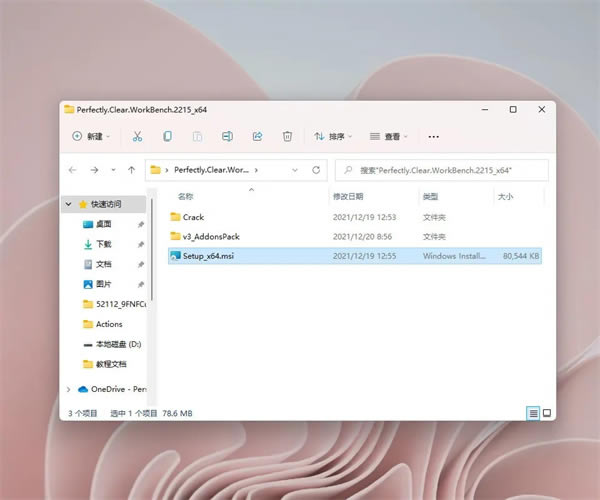This screenshot has width=600, height=500.
Task: Click the Paste icon in toolbar
Action: pos(197,137)
